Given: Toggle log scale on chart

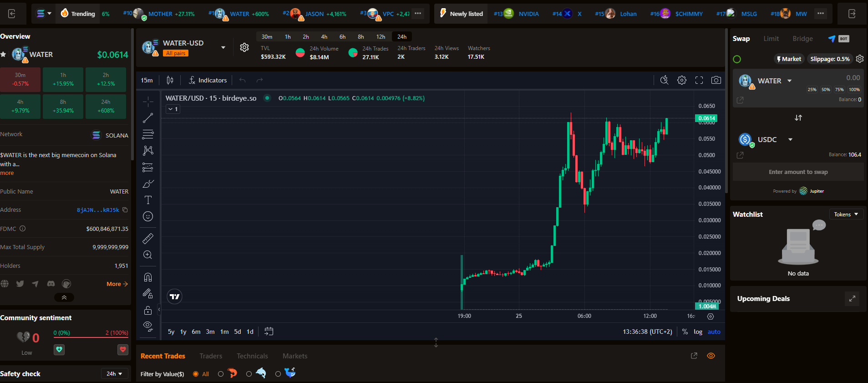Looking at the screenshot, I should (698, 332).
